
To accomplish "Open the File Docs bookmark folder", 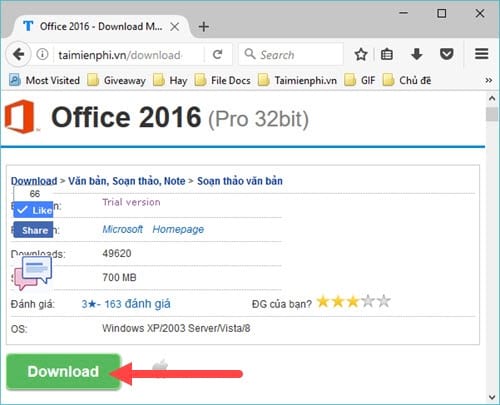I will click(x=222, y=80).
